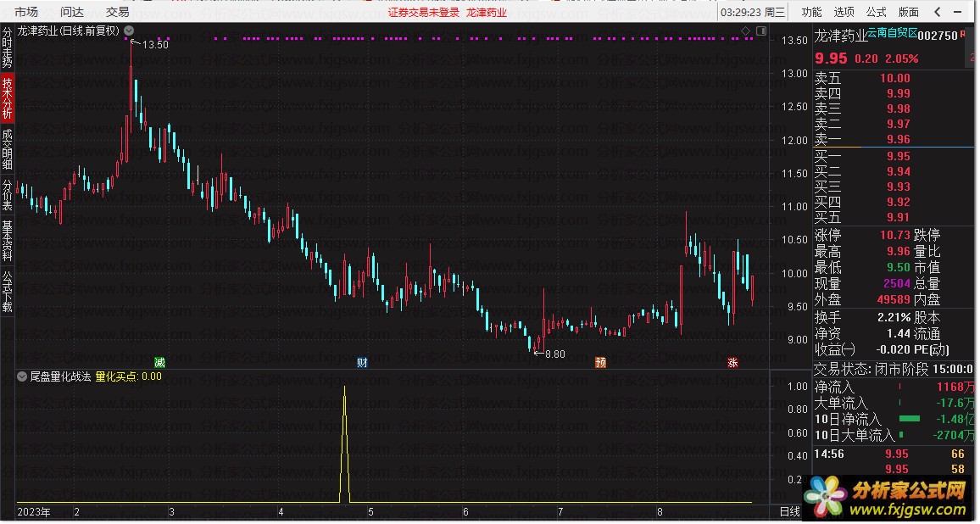This screenshot has width=980, height=524.
Task: Click the 03:29:23 周三 clock display
Action: 753,12
